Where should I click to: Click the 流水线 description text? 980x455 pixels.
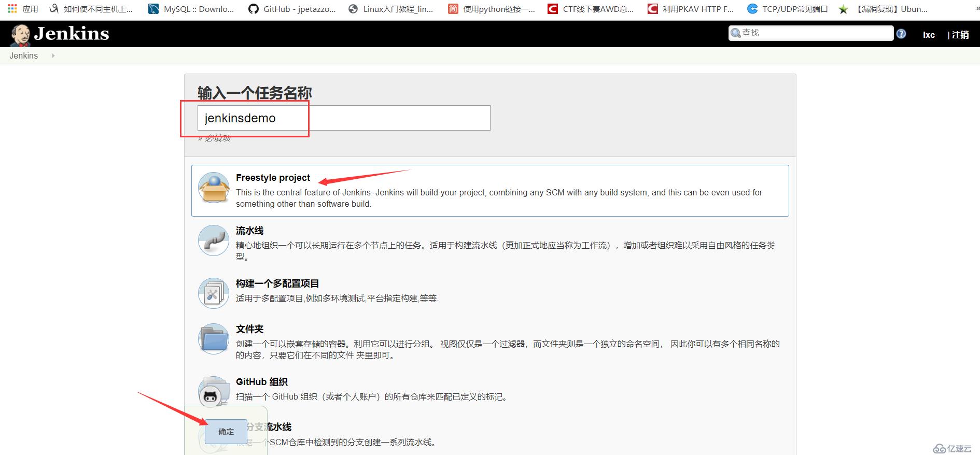point(506,251)
